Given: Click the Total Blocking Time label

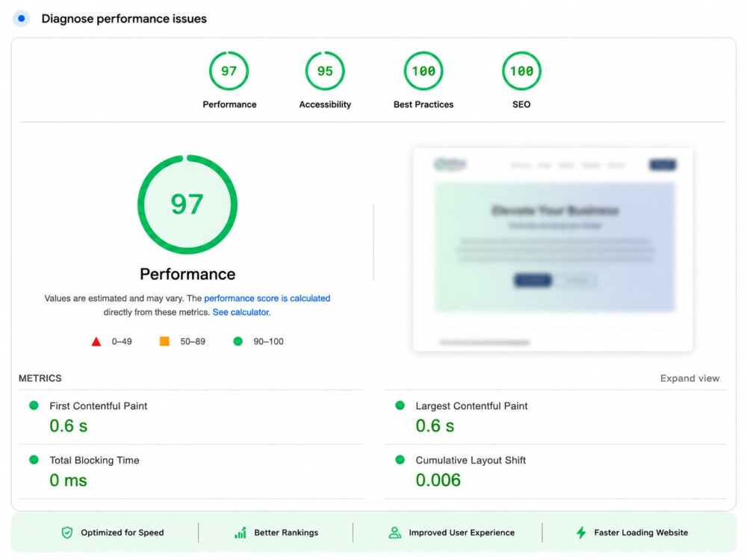Looking at the screenshot, I should pos(94,460).
